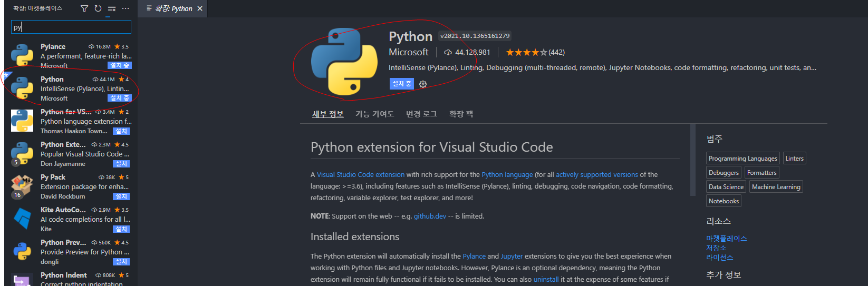The width and height of the screenshot is (868, 286).
Task: Clear extension search results icon
Action: pos(112,8)
